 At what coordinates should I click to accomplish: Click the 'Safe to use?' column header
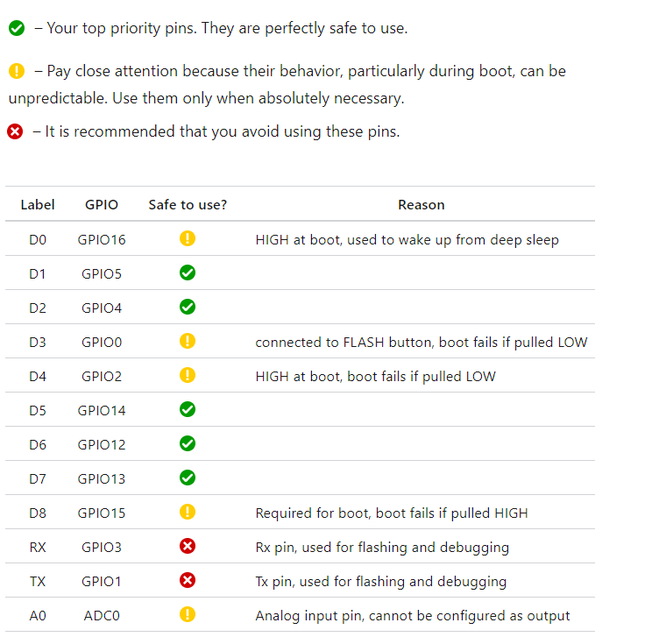point(188,205)
